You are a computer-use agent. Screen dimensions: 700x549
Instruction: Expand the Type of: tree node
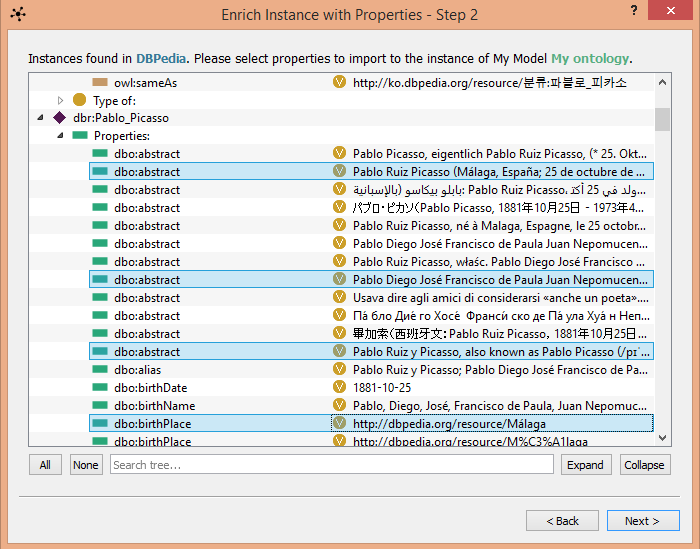coord(61,100)
